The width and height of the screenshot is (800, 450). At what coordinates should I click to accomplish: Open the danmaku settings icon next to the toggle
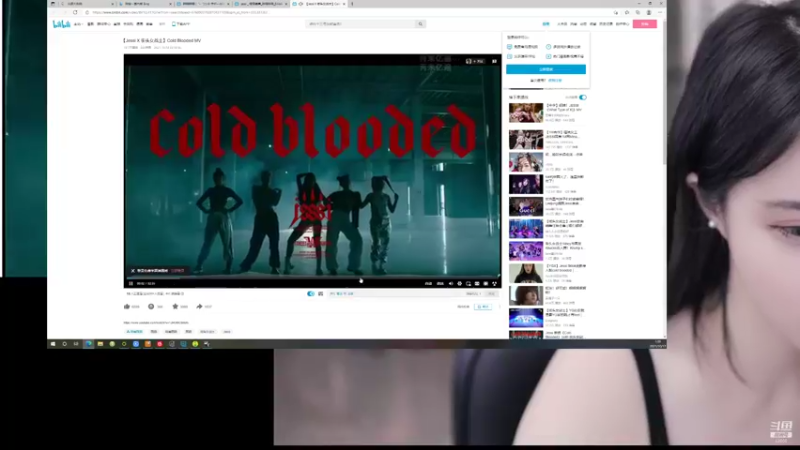(x=320, y=294)
